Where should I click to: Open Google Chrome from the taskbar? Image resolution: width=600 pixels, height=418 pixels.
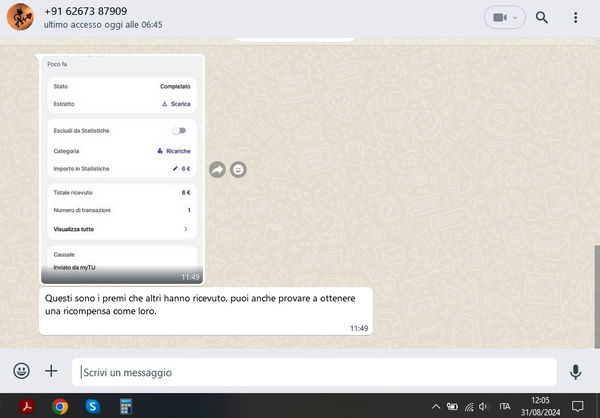coord(60,406)
